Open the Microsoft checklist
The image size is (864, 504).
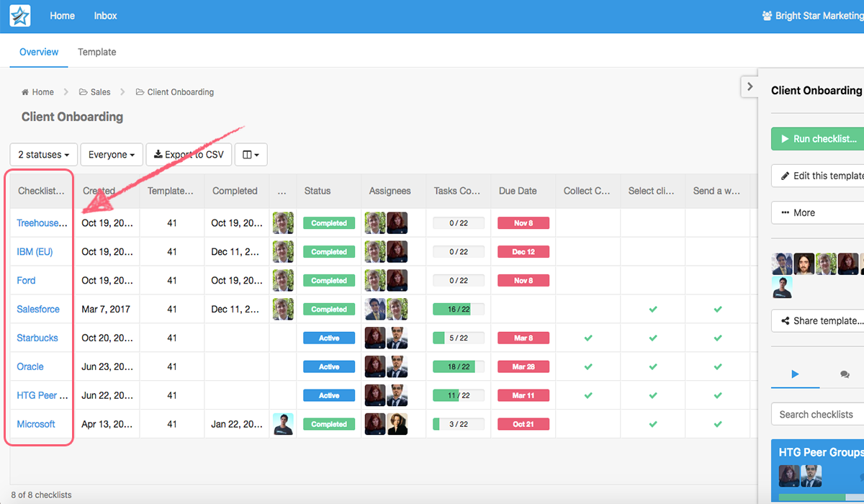click(36, 425)
